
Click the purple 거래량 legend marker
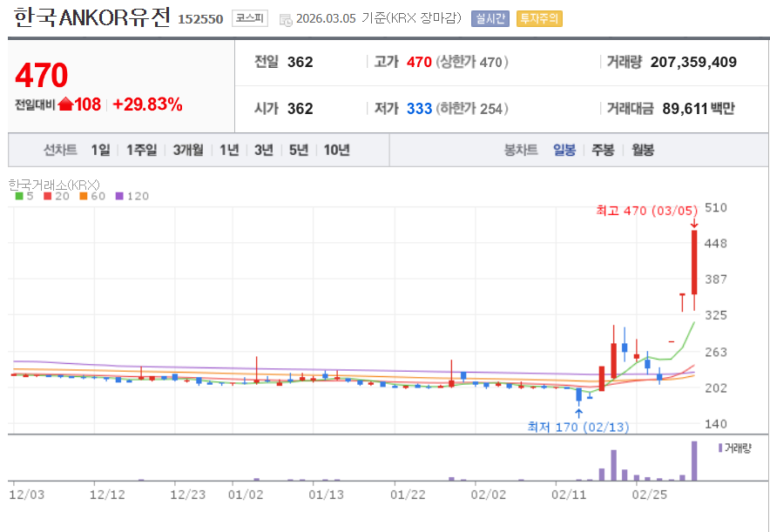(x=720, y=448)
